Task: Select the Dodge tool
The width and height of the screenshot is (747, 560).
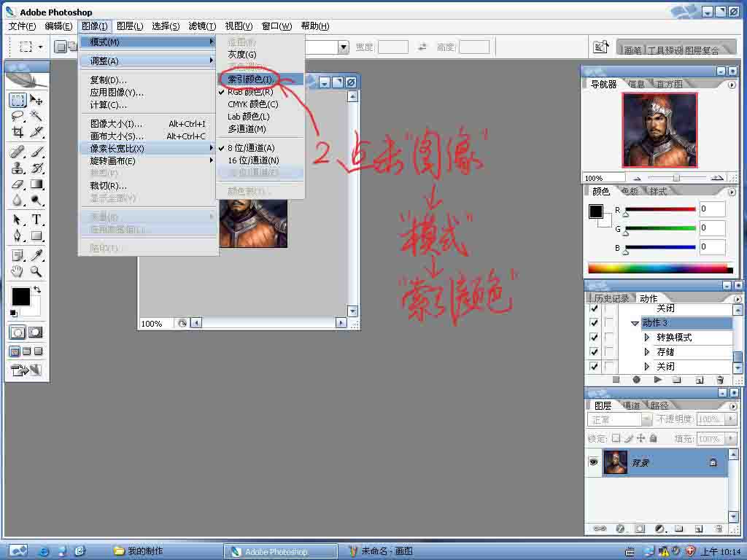Action: point(36,201)
